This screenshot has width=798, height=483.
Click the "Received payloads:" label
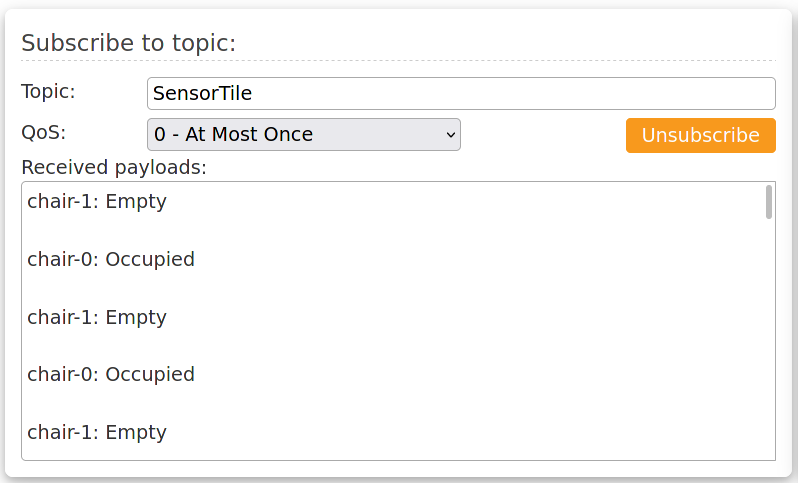(113, 167)
